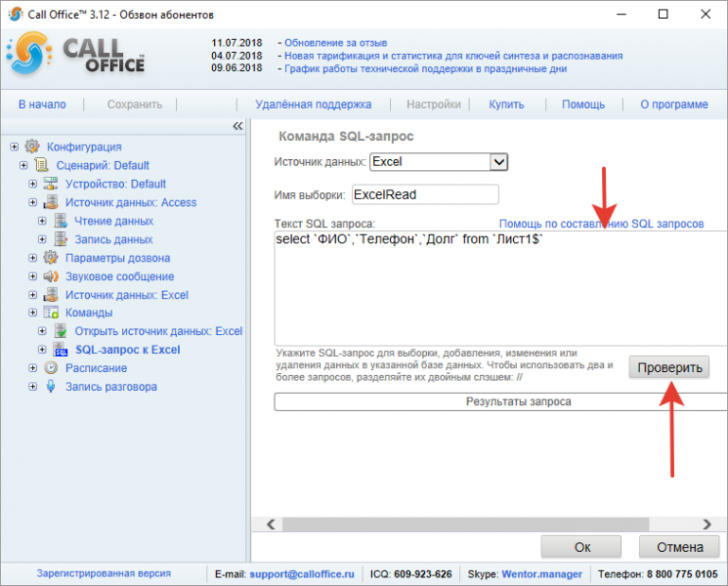728x586 pixels.
Task: Expand the Расписание node
Action: [33, 368]
